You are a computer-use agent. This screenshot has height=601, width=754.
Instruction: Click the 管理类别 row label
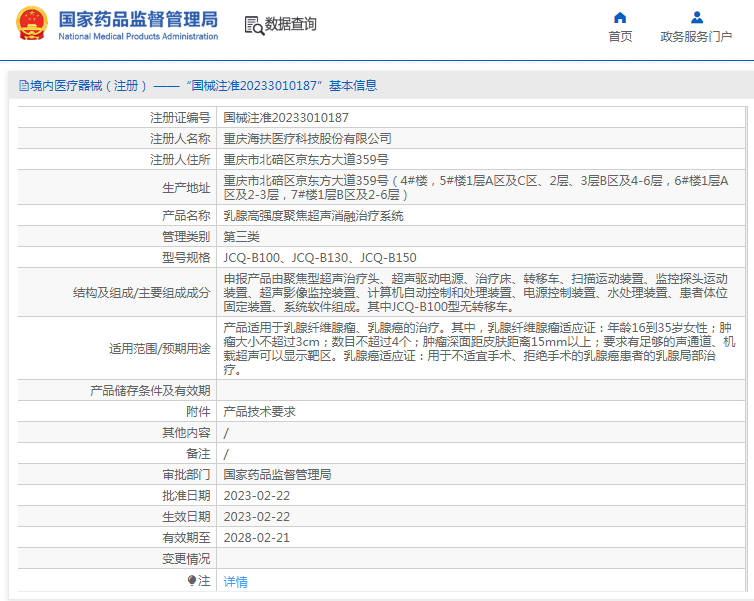(x=186, y=237)
